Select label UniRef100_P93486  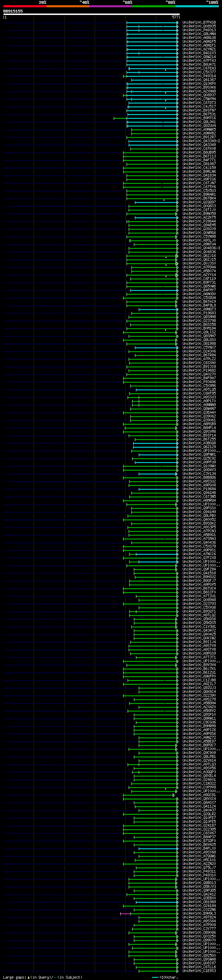(199, 382)
